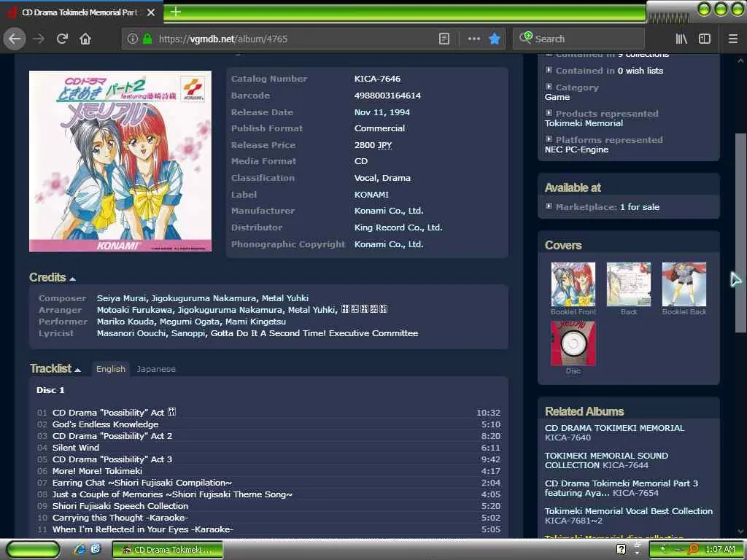Open CD Drama Tokimeki Memorial Part 3 album

[622, 488]
